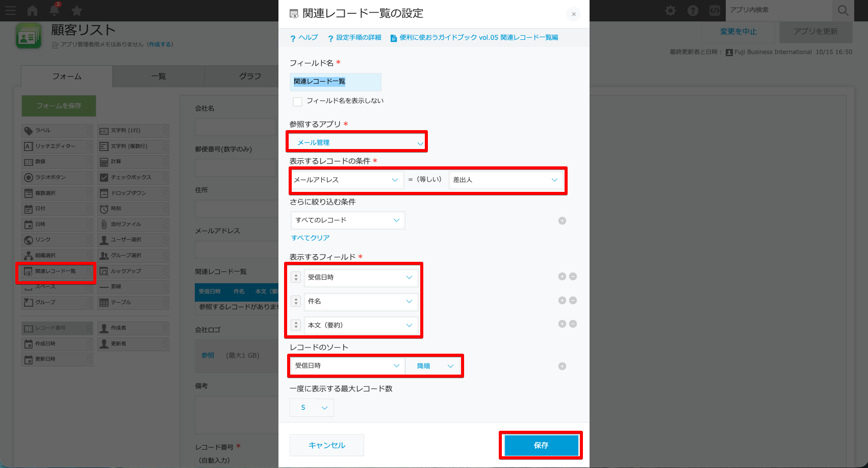This screenshot has width=868, height=468.
Task: Enable フィールド名を表示しない checkbox
Action: point(298,102)
